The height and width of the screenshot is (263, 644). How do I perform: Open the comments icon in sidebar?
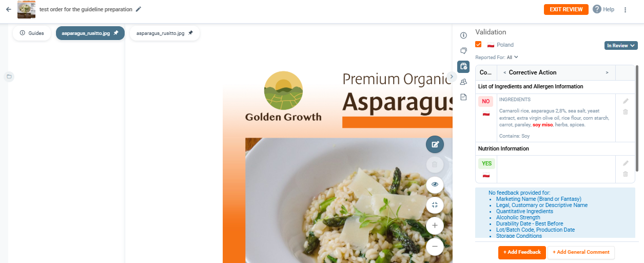point(464,51)
